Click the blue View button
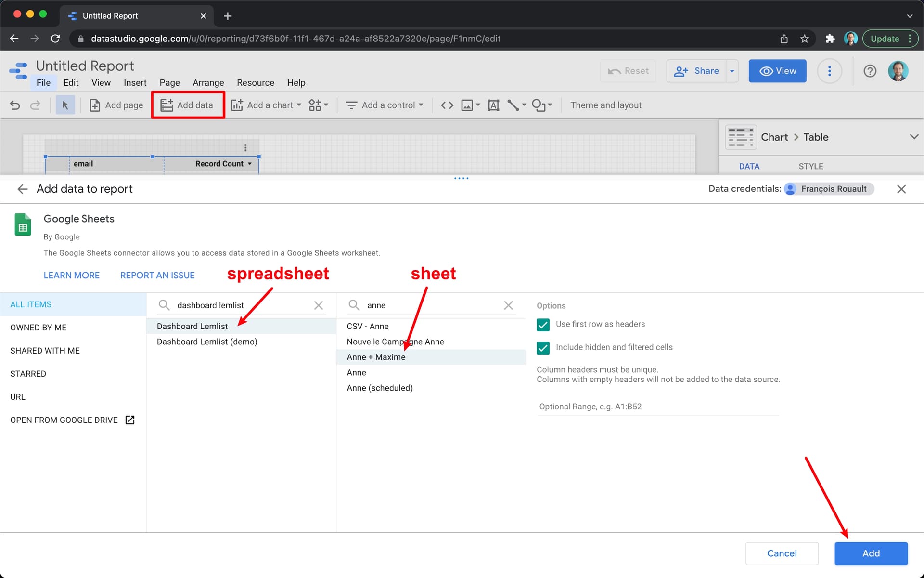The image size is (924, 578). 778,71
